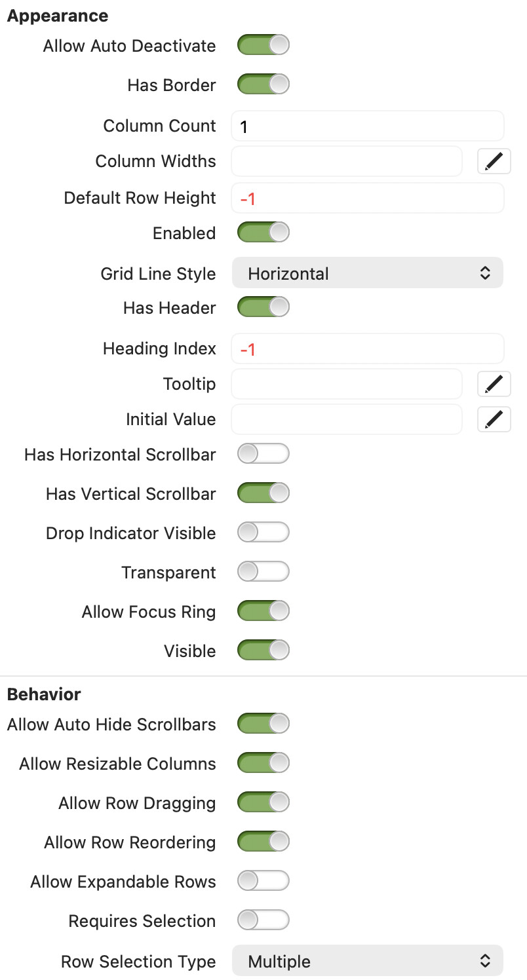Turn on Allow Expandable Rows
Image resolution: width=527 pixels, height=980 pixels.
point(263,881)
